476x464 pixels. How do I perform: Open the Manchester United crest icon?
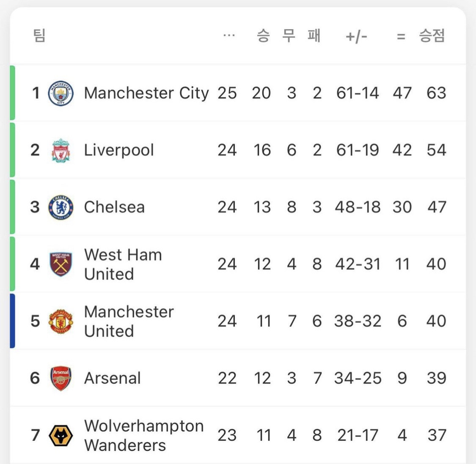[61, 321]
